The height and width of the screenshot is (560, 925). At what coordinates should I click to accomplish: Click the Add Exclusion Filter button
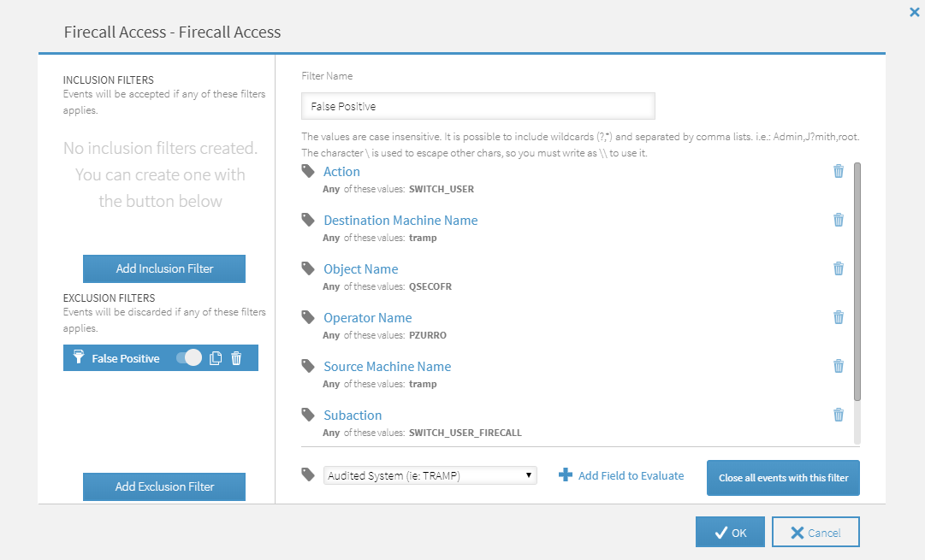[164, 486]
